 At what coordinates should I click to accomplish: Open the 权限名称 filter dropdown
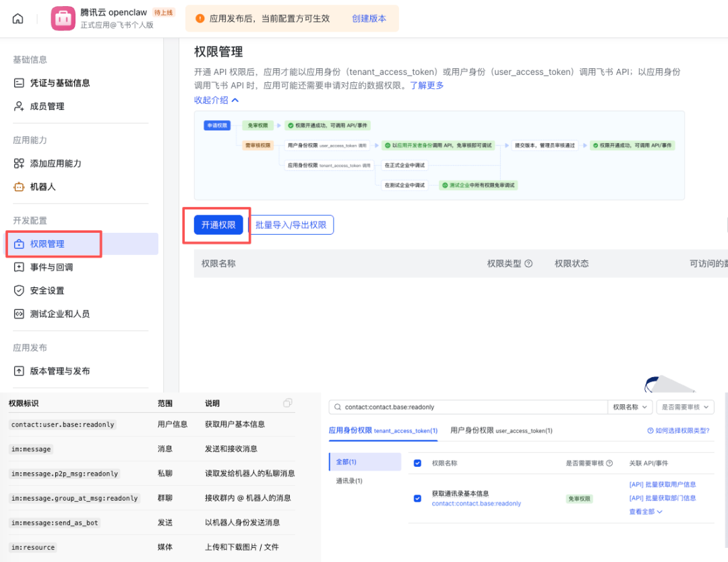point(630,406)
